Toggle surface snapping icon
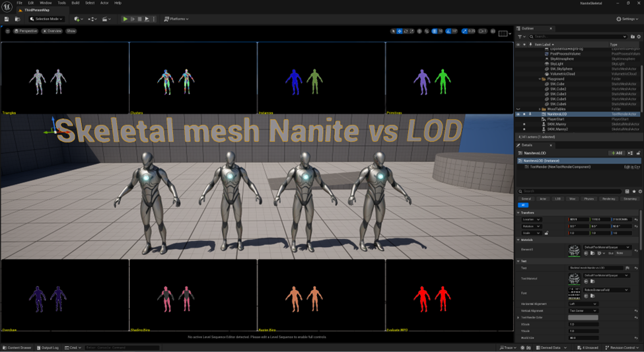The width and height of the screenshot is (644, 352). coord(427,31)
